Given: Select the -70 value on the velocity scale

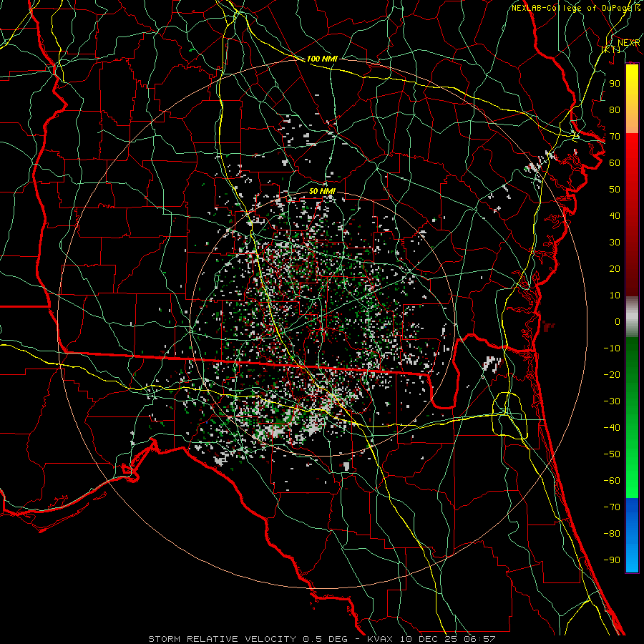Looking at the screenshot, I should point(612,507).
